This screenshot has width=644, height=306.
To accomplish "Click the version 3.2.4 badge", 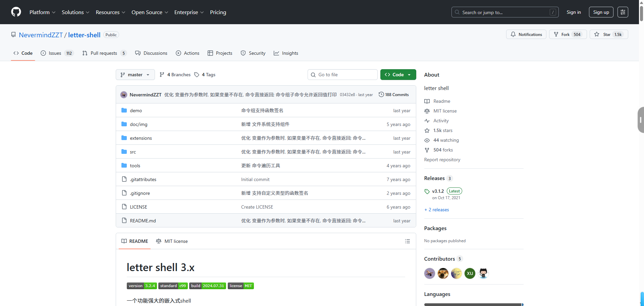I will 142,286.
